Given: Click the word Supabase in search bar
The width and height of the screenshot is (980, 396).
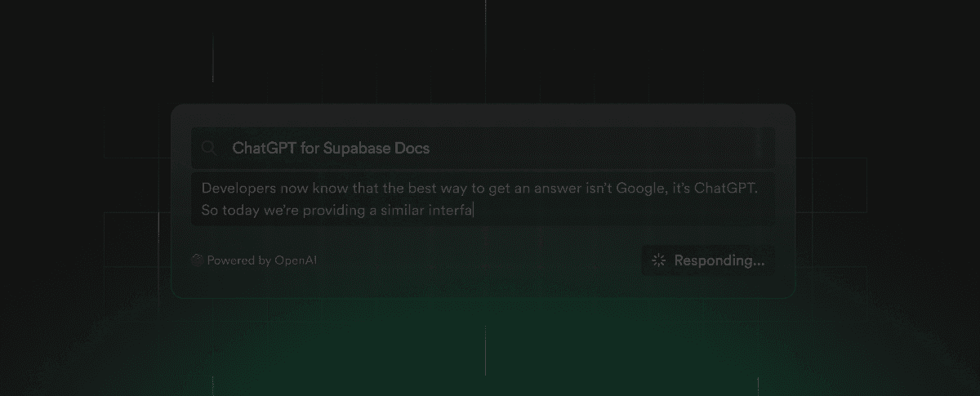Looking at the screenshot, I should (x=359, y=148).
